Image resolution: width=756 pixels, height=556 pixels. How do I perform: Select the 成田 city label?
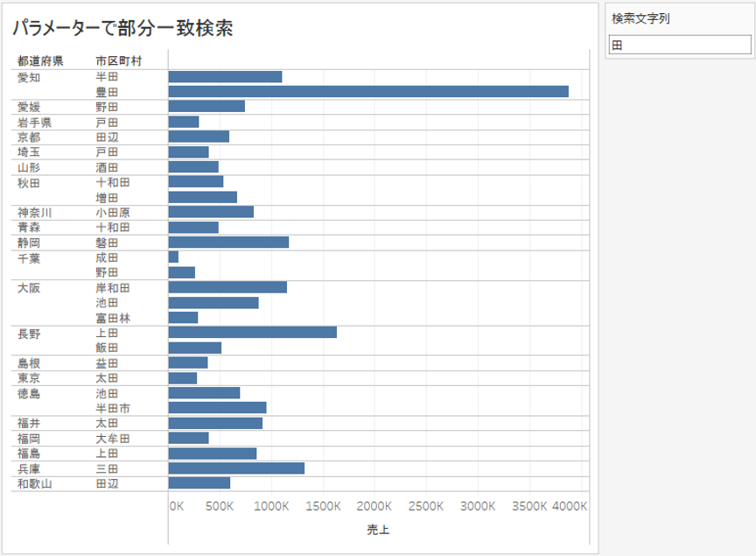pyautogui.click(x=107, y=257)
